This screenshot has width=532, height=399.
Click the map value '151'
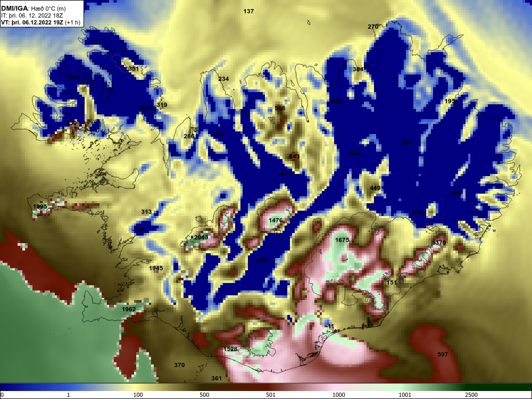tap(392, 282)
